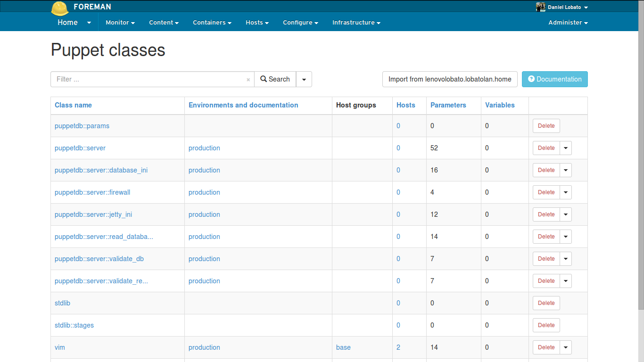Open the Administer menu

(x=568, y=23)
